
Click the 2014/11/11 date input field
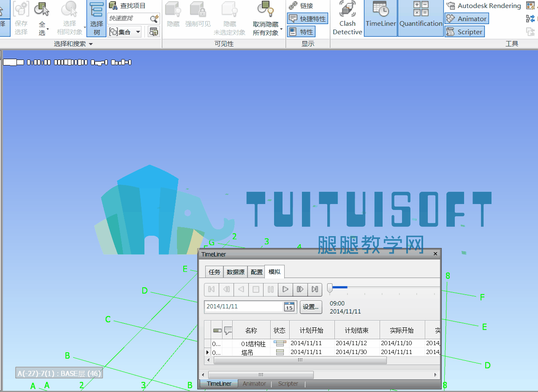pos(244,307)
